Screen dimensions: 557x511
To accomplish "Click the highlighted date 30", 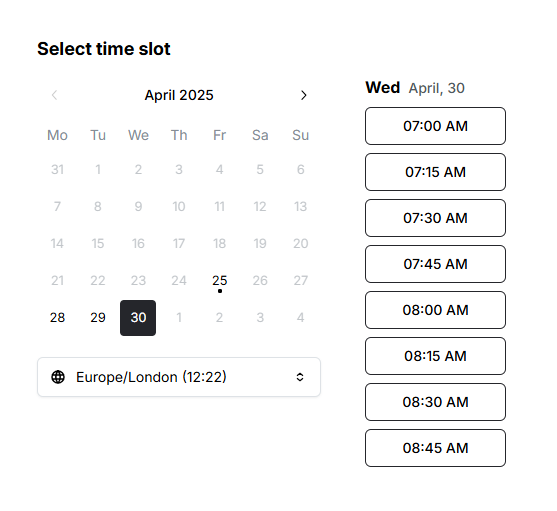I will click(x=138, y=318).
